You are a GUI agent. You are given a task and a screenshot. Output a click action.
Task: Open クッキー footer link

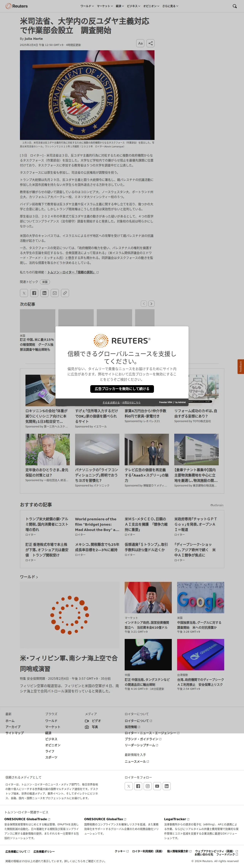click(x=122, y=851)
